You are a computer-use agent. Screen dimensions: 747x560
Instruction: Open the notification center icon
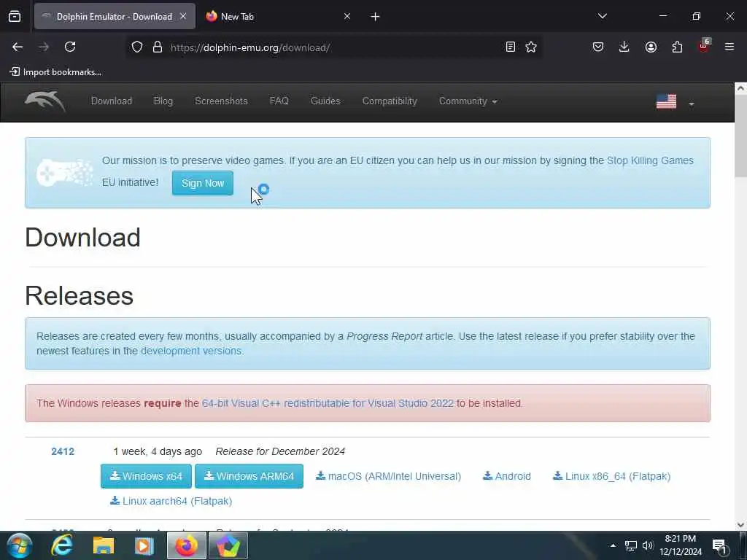pyautogui.click(x=720, y=546)
